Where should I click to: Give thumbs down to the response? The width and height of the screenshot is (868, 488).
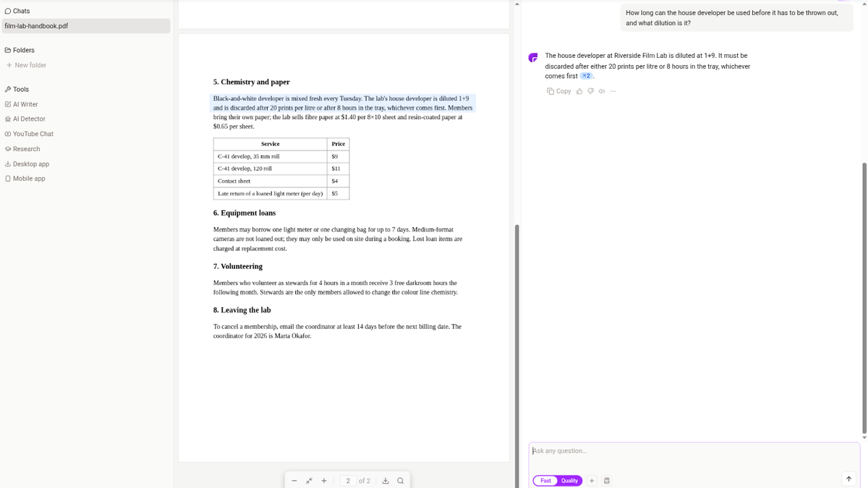click(590, 91)
